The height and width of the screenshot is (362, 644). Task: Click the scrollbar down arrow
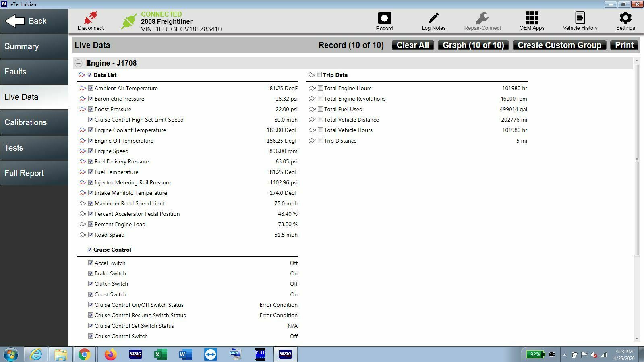tap(637, 339)
